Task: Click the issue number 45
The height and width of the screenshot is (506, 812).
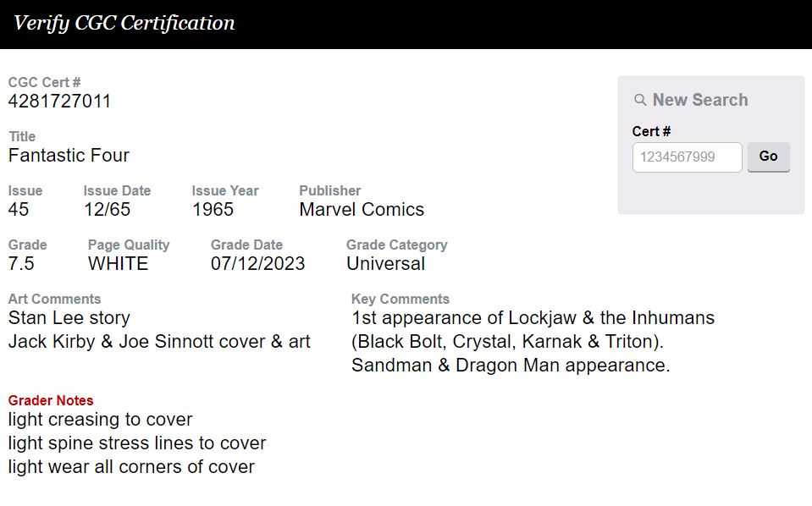Action: click(19, 209)
